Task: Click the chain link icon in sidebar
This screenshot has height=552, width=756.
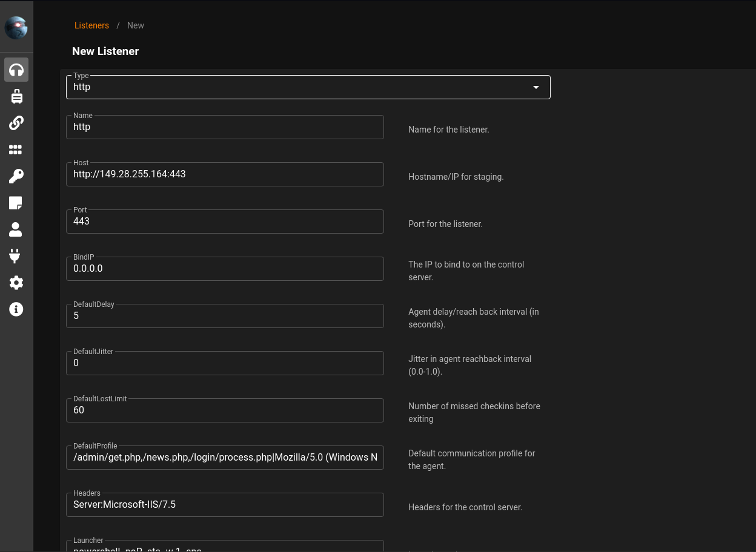Action: [16, 123]
